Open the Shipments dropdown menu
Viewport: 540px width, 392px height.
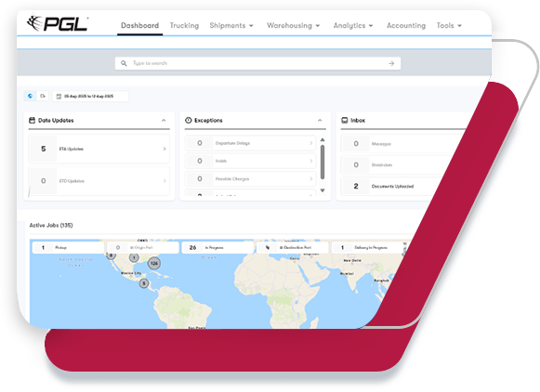(x=231, y=25)
